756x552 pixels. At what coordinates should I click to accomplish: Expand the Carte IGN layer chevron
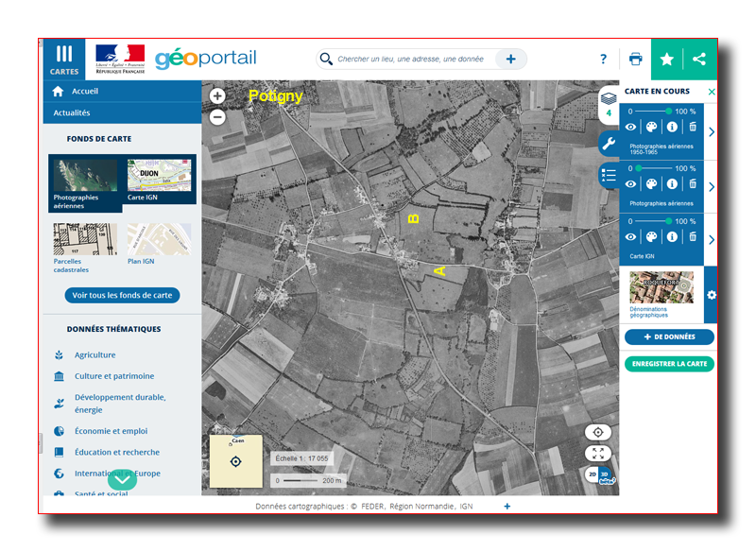(711, 239)
